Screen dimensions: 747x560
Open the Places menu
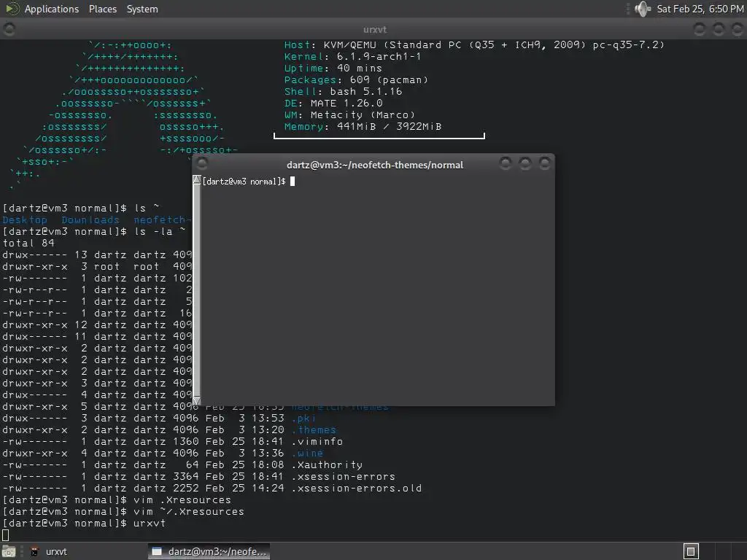pos(102,9)
